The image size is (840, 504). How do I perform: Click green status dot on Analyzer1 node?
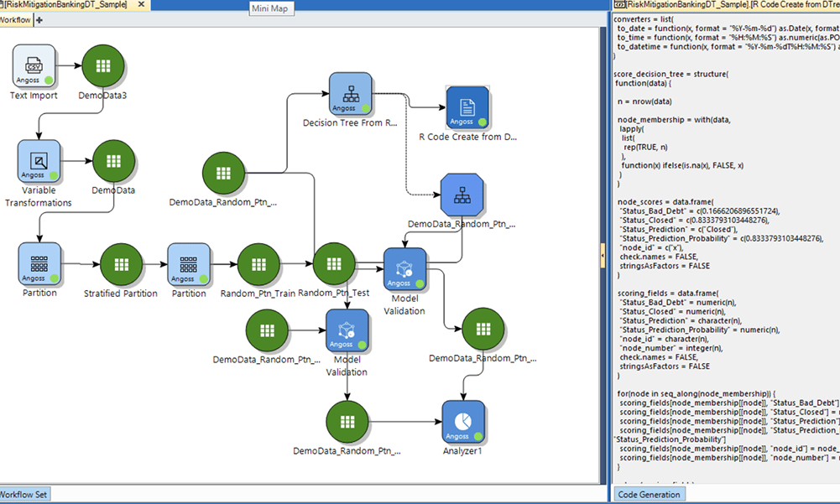(477, 437)
